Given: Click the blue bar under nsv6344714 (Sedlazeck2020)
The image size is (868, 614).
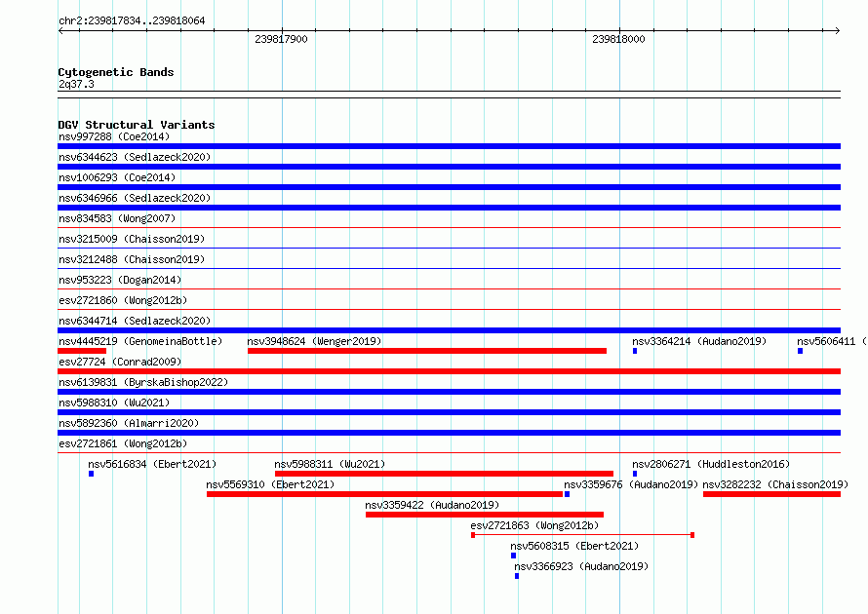Looking at the screenshot, I should click(x=449, y=330).
